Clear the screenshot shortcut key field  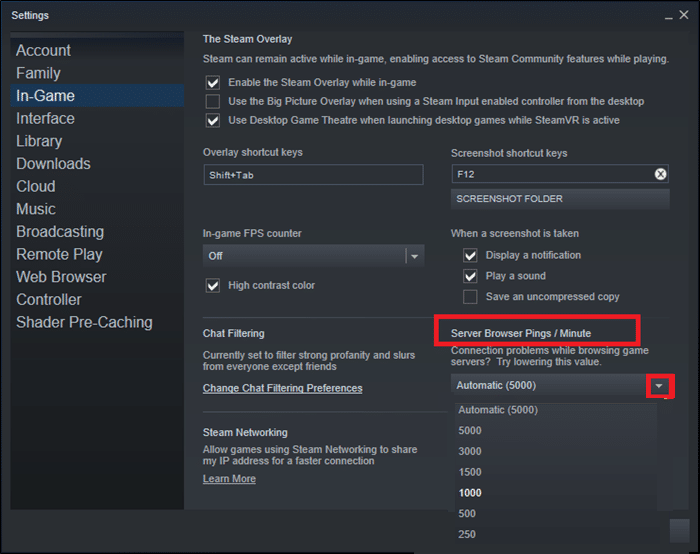click(660, 174)
